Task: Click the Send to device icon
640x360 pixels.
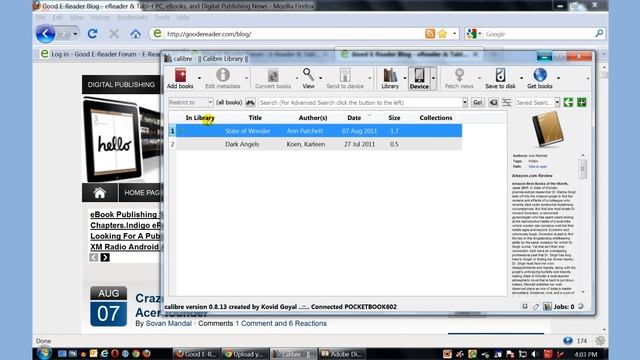Action: (345, 76)
